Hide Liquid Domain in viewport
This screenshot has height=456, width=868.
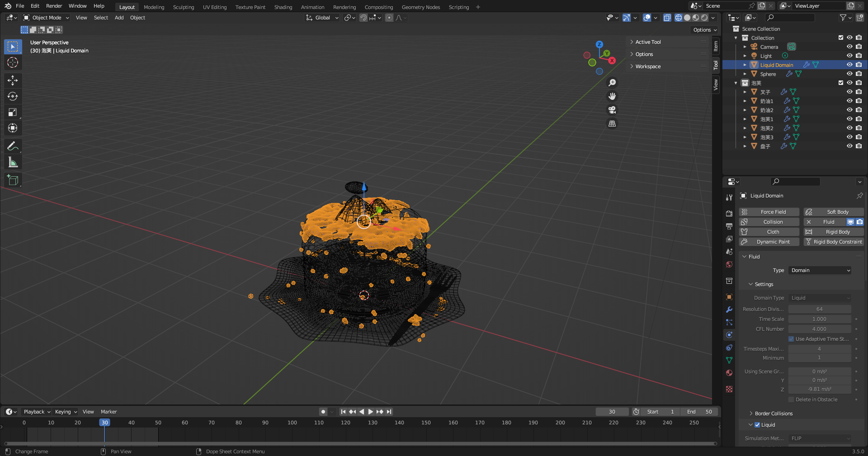coord(849,65)
